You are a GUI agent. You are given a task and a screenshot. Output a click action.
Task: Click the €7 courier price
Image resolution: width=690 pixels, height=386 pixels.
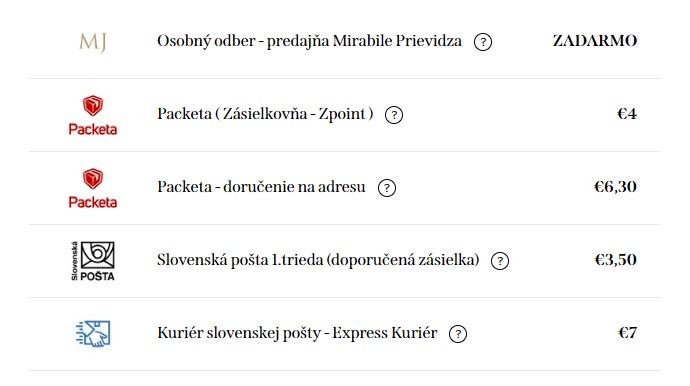(628, 333)
